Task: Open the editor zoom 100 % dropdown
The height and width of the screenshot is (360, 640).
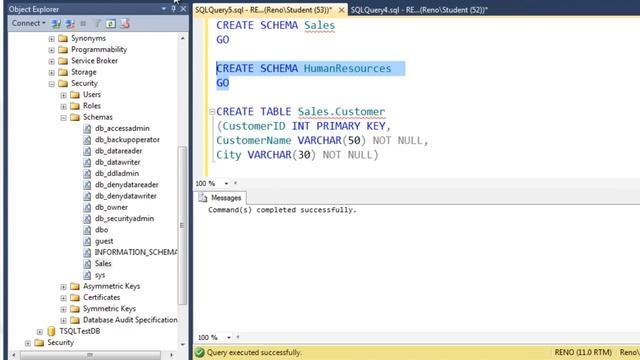Action: point(226,184)
